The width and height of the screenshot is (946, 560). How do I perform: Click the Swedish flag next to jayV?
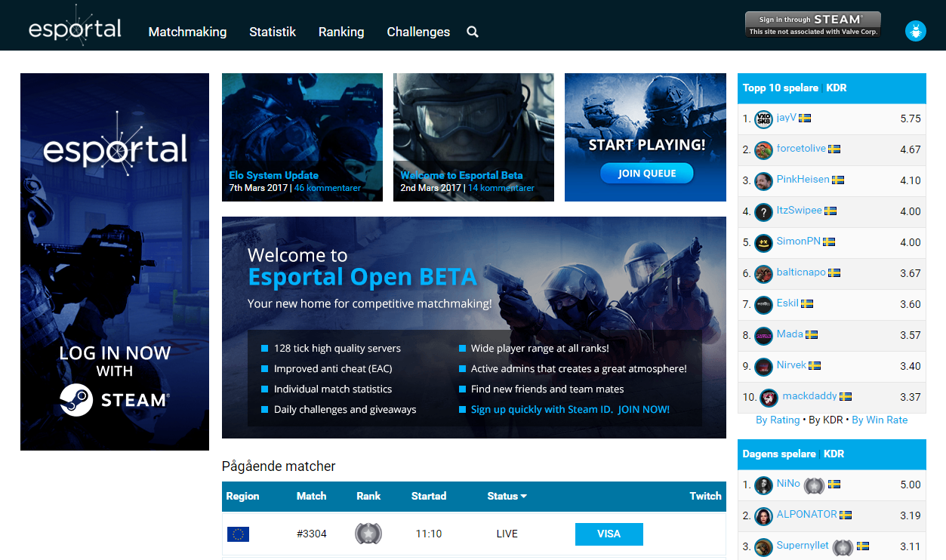pyautogui.click(x=805, y=118)
